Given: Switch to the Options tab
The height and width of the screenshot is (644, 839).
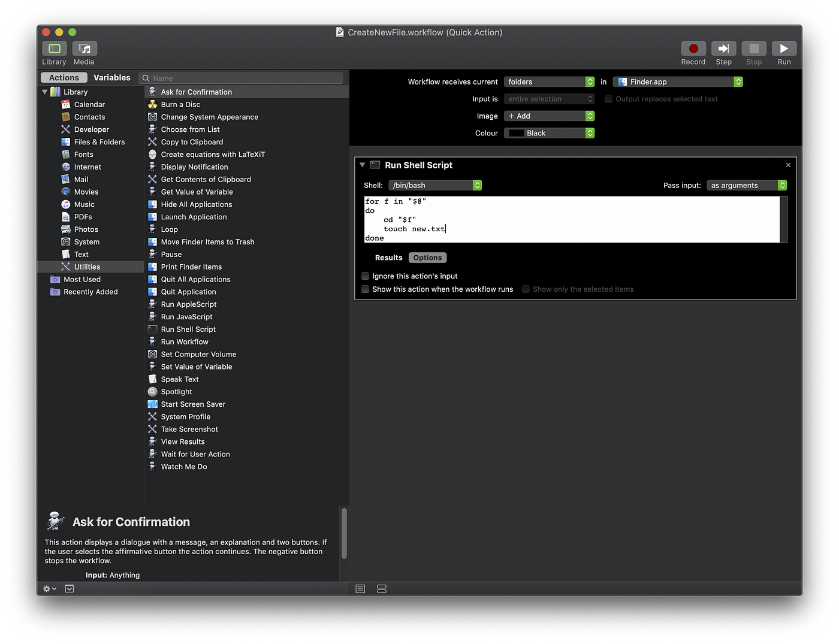Looking at the screenshot, I should click(427, 258).
